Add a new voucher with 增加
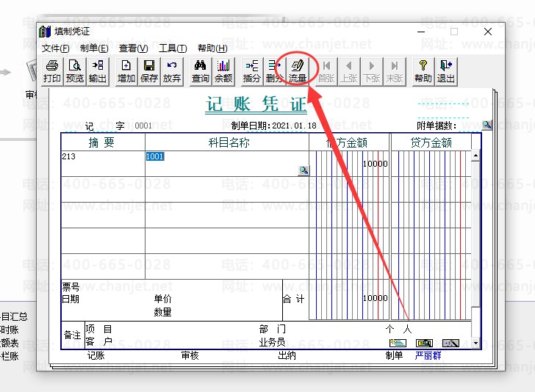 [126, 71]
